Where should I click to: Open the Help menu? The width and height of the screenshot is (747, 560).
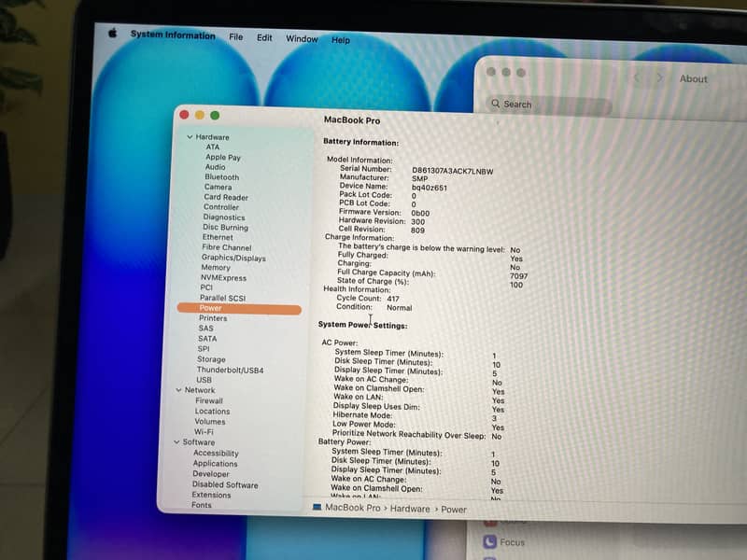click(341, 40)
